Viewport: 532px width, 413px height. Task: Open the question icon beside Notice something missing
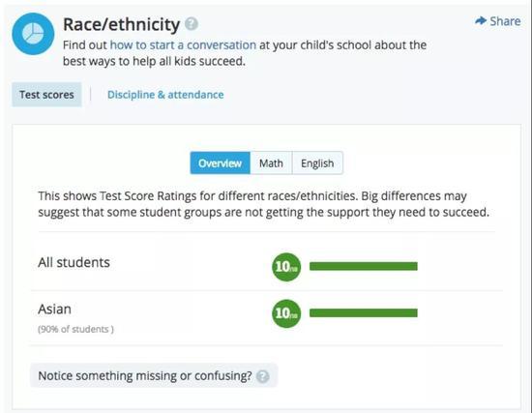(262, 376)
